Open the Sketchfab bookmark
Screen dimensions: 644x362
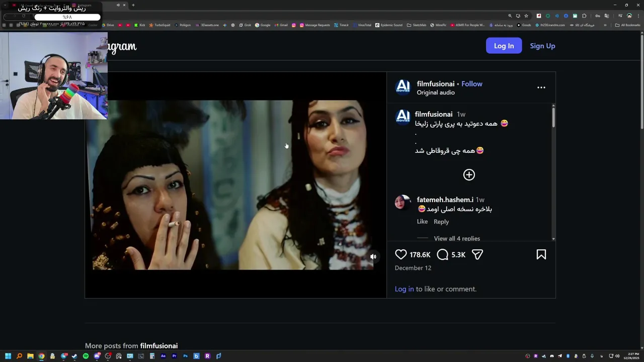(417, 25)
